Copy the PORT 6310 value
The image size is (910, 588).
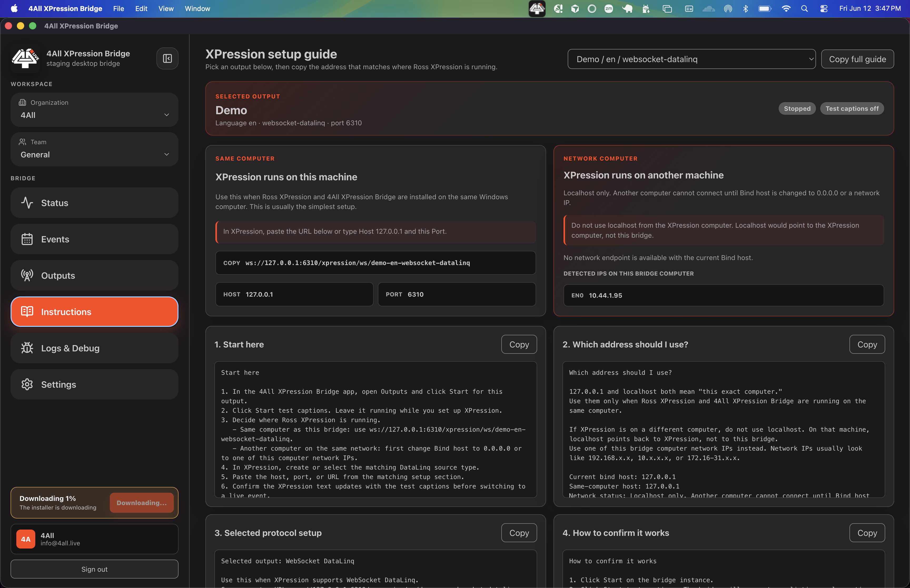click(457, 294)
